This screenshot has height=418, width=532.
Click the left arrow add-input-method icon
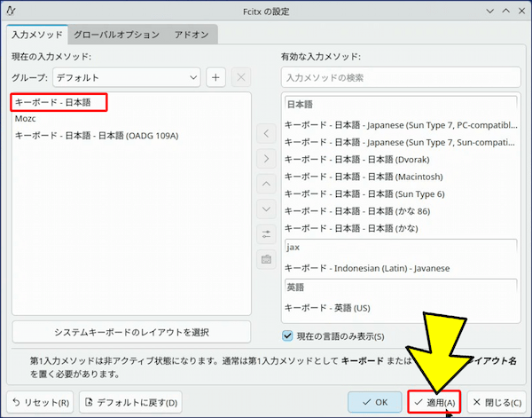point(266,133)
